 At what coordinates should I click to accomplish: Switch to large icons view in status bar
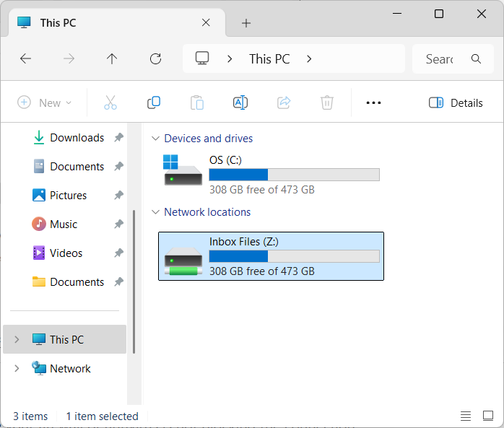pos(488,416)
